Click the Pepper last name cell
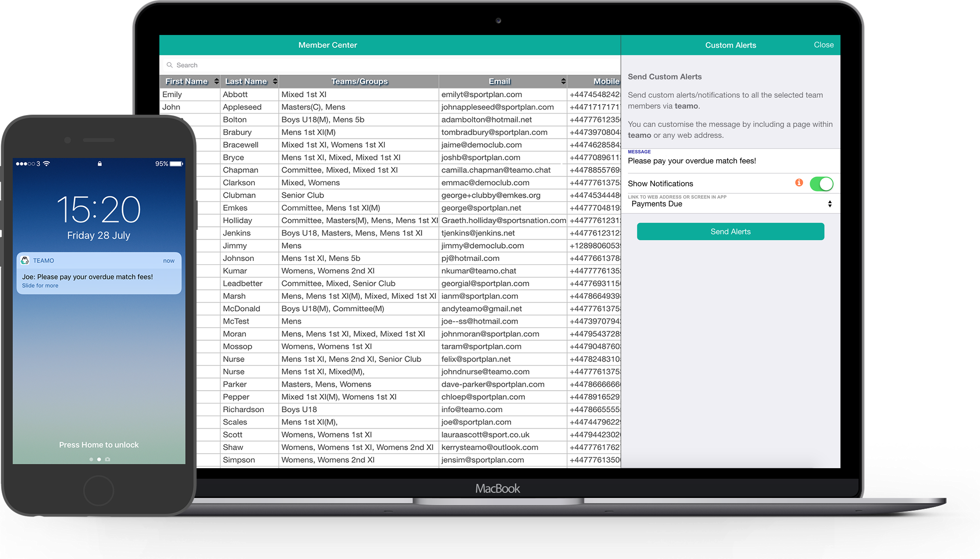This screenshot has width=980, height=559. (249, 397)
